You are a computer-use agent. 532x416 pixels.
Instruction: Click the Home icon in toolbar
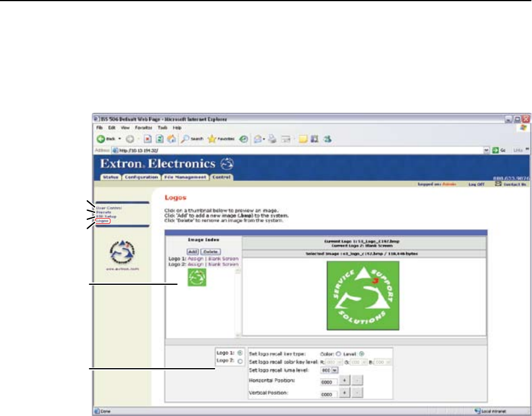pos(172,139)
